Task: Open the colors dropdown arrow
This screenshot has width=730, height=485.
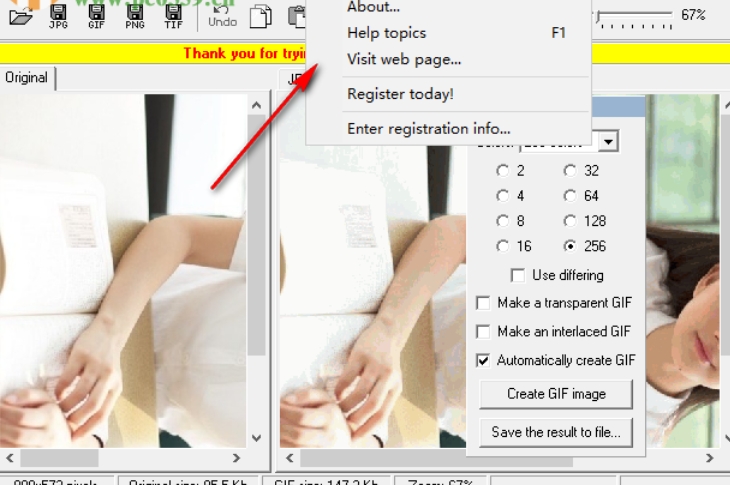Action: [608, 141]
